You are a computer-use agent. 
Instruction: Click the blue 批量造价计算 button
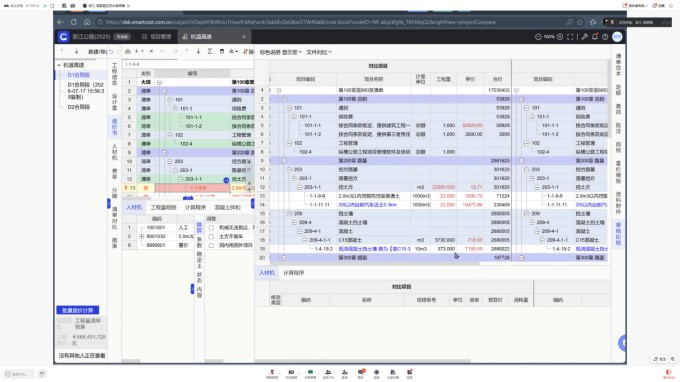coord(78,310)
